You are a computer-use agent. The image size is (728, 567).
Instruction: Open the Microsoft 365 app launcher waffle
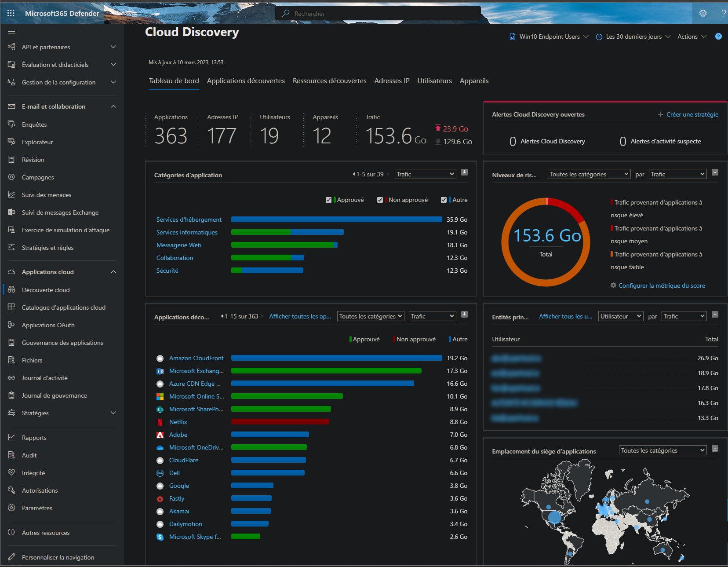(x=11, y=13)
